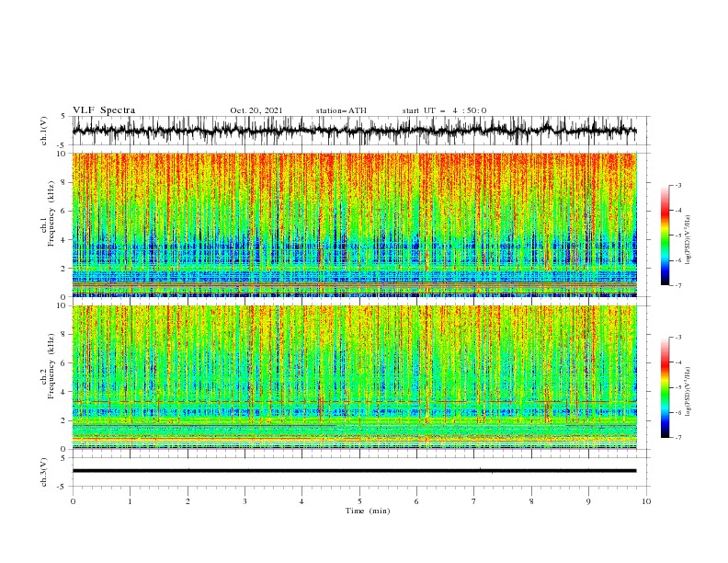Click the ch.2 Frequency (kHz) axis label
This screenshot has width=728, height=563.
(x=48, y=365)
